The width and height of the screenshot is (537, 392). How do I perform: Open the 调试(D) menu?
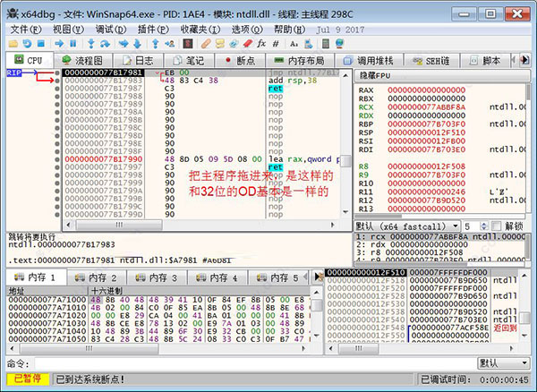tap(111, 30)
